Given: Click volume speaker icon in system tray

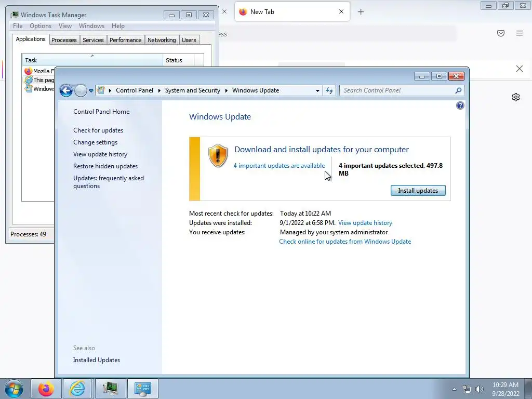Looking at the screenshot, I should 479,389.
